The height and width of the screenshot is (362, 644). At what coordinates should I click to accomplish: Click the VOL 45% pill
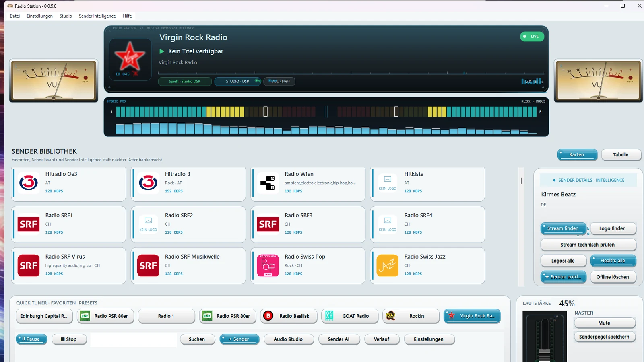280,81
